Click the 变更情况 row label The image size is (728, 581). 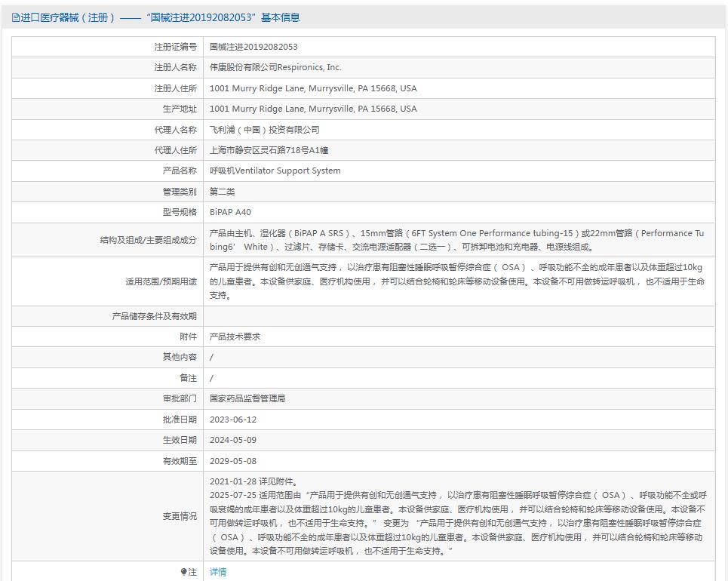click(180, 516)
